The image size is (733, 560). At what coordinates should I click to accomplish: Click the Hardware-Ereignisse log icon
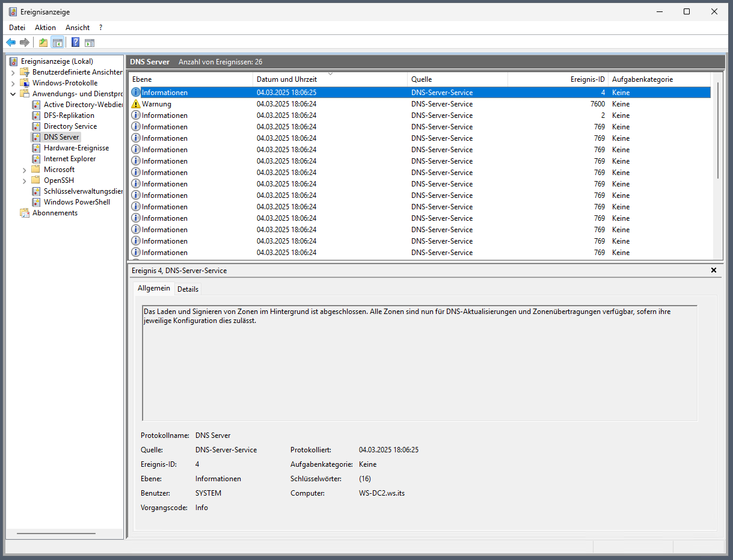click(x=36, y=148)
